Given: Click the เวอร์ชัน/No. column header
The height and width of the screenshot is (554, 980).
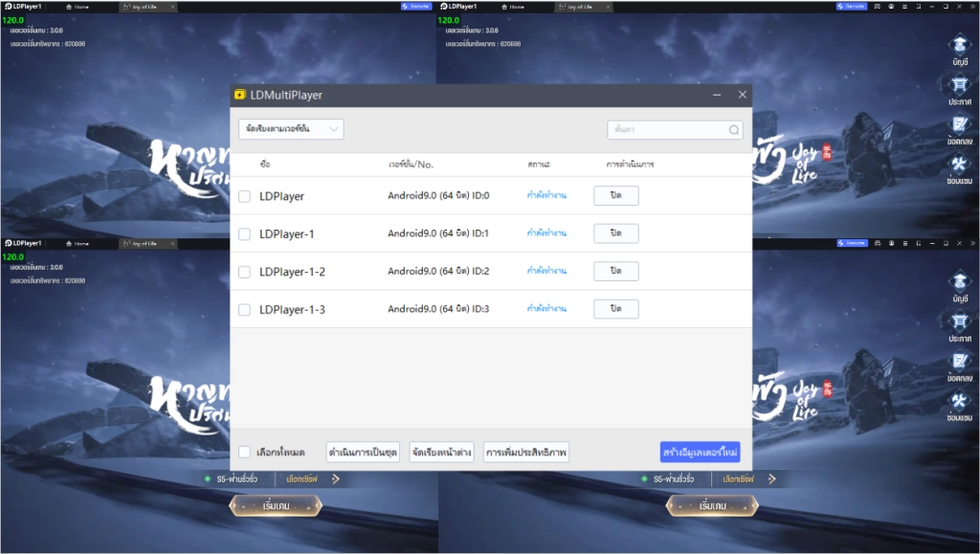Looking at the screenshot, I should 411,165.
